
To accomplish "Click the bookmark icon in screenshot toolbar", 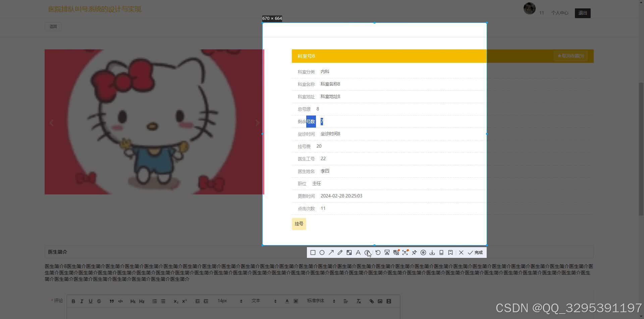I will coord(450,253).
